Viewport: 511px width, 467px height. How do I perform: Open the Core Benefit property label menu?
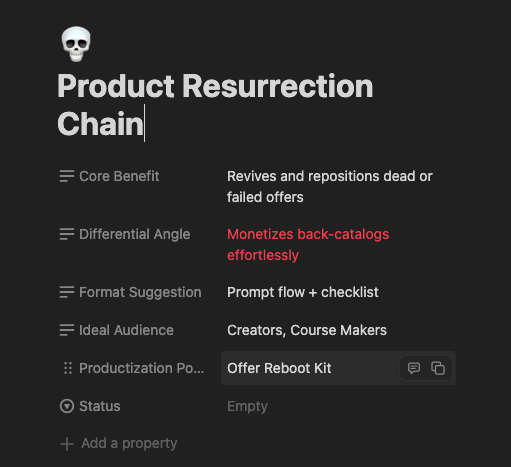119,176
